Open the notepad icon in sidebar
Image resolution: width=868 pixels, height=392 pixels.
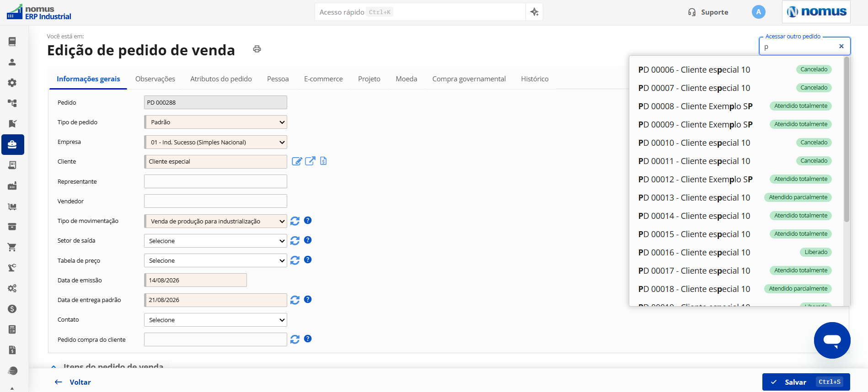(x=12, y=165)
